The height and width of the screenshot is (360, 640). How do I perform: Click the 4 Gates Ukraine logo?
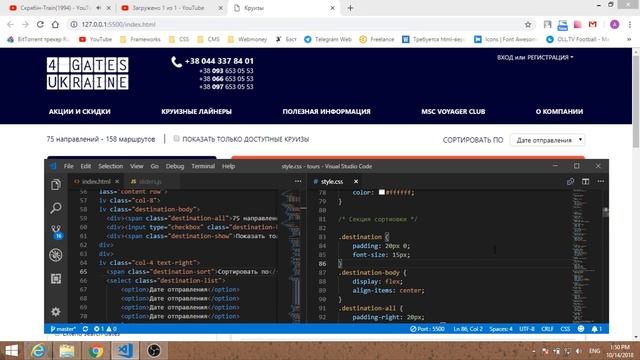(87, 73)
